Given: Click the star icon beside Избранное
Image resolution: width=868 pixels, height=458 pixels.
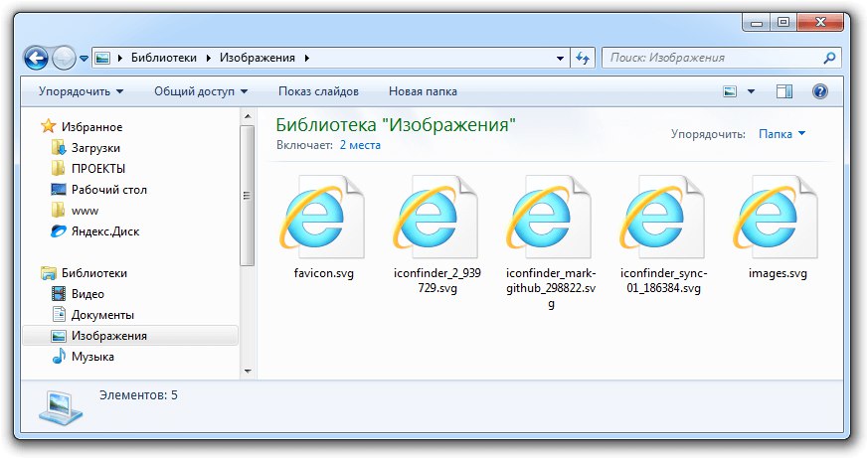Looking at the screenshot, I should tap(48, 126).
